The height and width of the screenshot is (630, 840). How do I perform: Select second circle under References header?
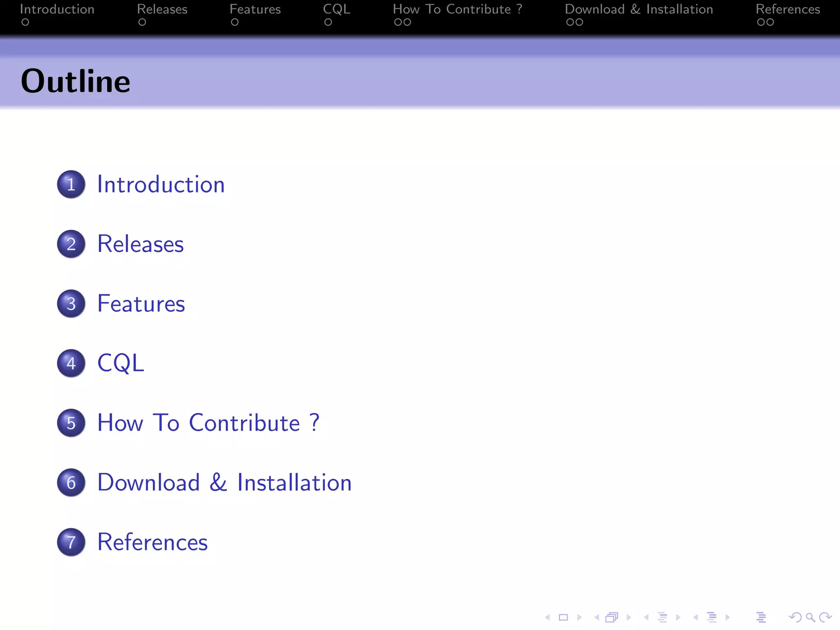click(x=770, y=22)
